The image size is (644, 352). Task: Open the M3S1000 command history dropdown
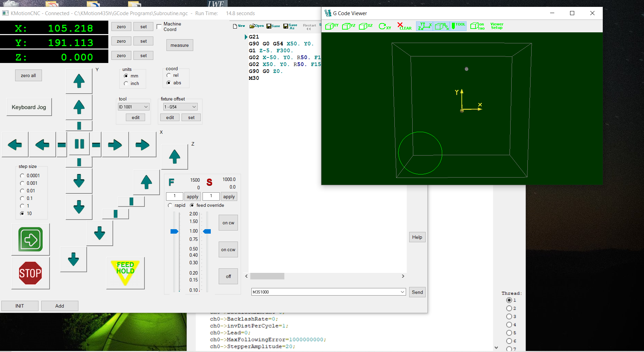click(x=402, y=292)
